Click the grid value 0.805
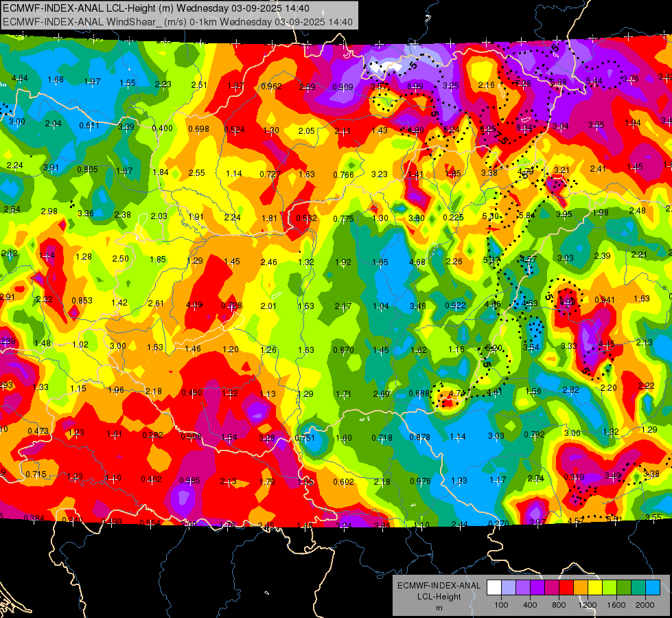This screenshot has height=618, width=672. tap(87, 170)
